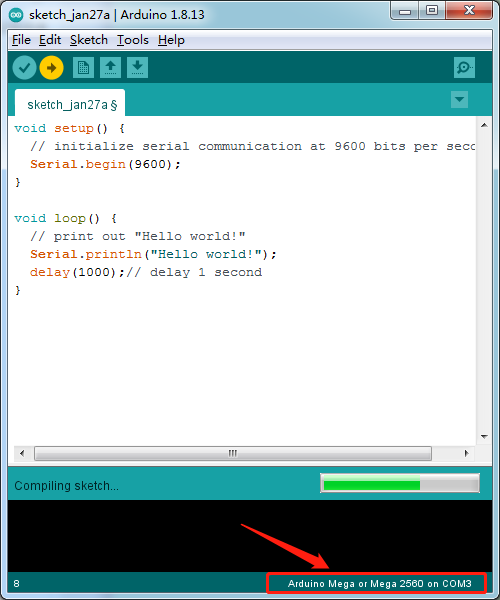Open the Sketch menu
This screenshot has height=600, width=500.
point(89,40)
